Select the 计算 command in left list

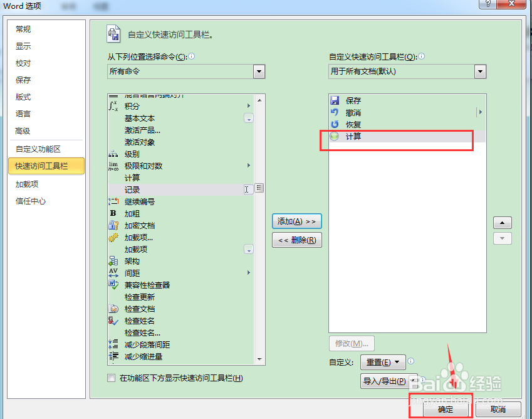pyautogui.click(x=132, y=178)
